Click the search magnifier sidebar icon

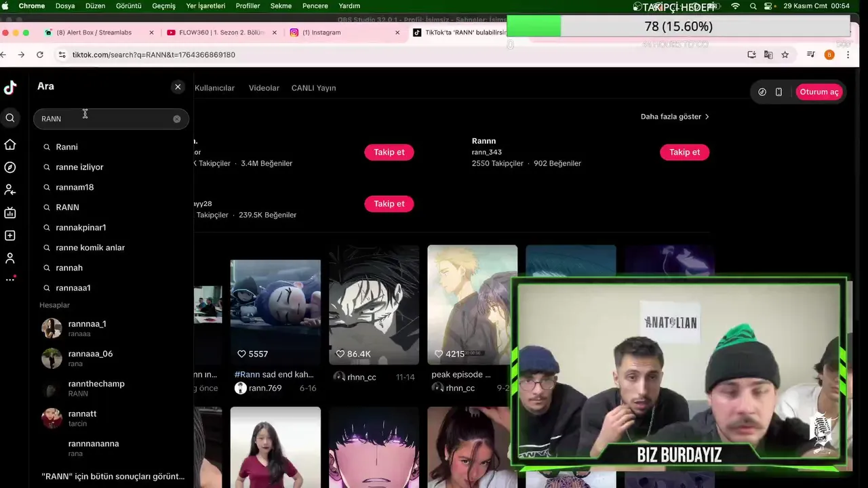[x=10, y=118]
